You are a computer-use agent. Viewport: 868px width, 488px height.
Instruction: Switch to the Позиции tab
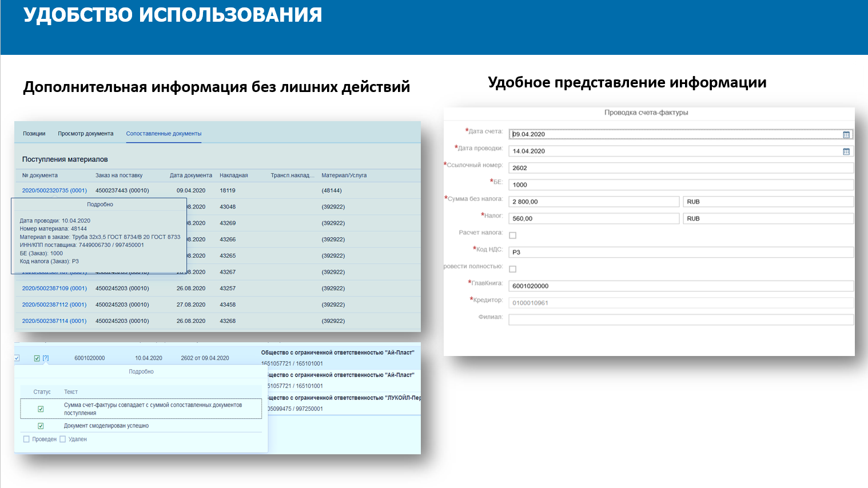coord(34,134)
